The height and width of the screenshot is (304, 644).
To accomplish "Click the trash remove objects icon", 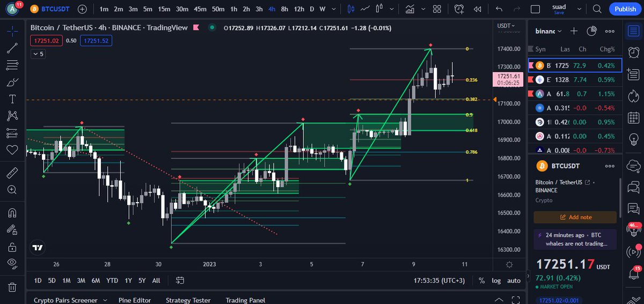I will pyautogui.click(x=12, y=287).
